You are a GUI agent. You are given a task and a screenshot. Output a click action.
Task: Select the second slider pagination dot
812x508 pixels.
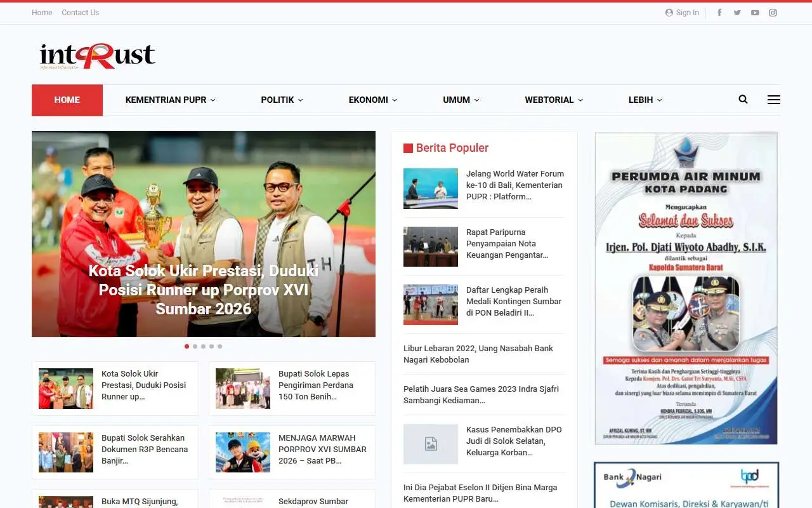195,346
